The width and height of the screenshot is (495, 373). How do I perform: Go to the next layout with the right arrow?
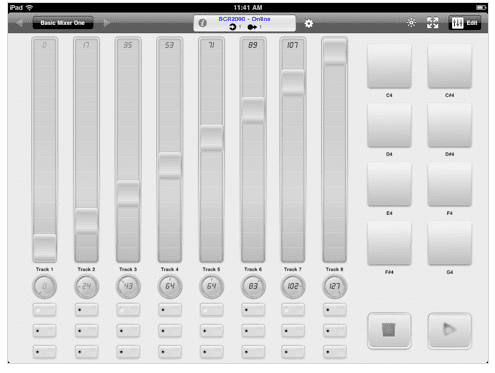coord(107,23)
